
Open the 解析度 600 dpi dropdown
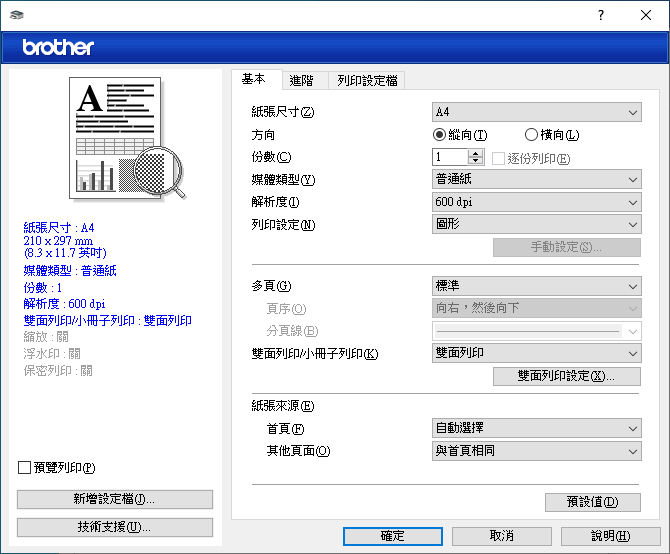(537, 202)
